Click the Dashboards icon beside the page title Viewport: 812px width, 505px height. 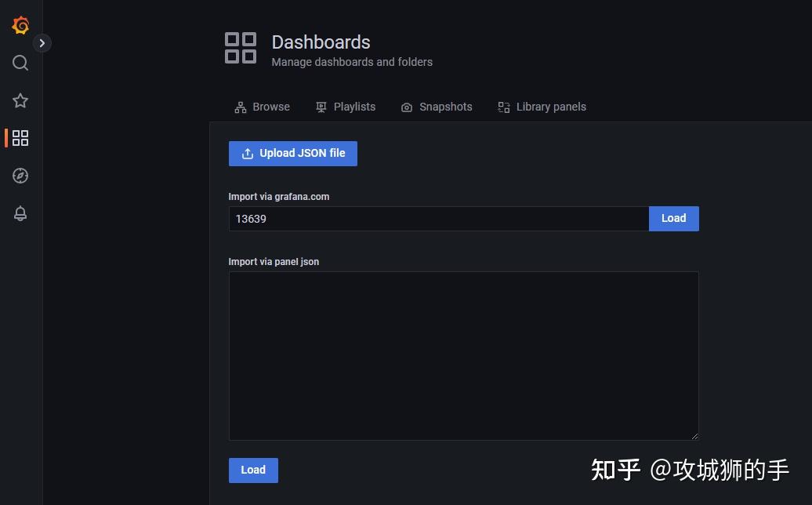[241, 48]
